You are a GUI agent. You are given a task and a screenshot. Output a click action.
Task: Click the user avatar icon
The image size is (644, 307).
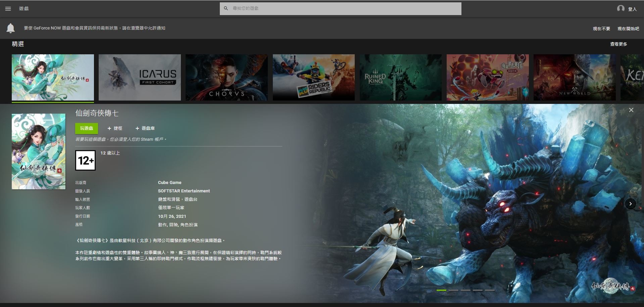coord(621,8)
